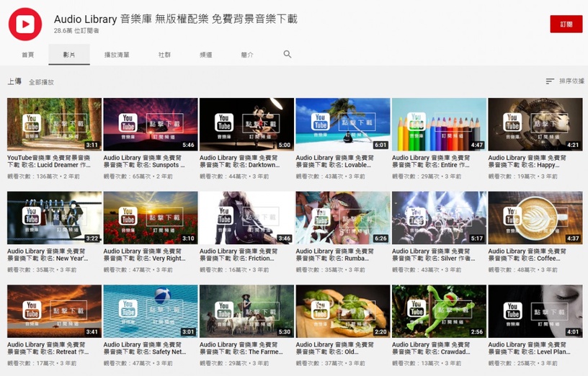Click title 歌名: Level Plan video link

pos(529,348)
